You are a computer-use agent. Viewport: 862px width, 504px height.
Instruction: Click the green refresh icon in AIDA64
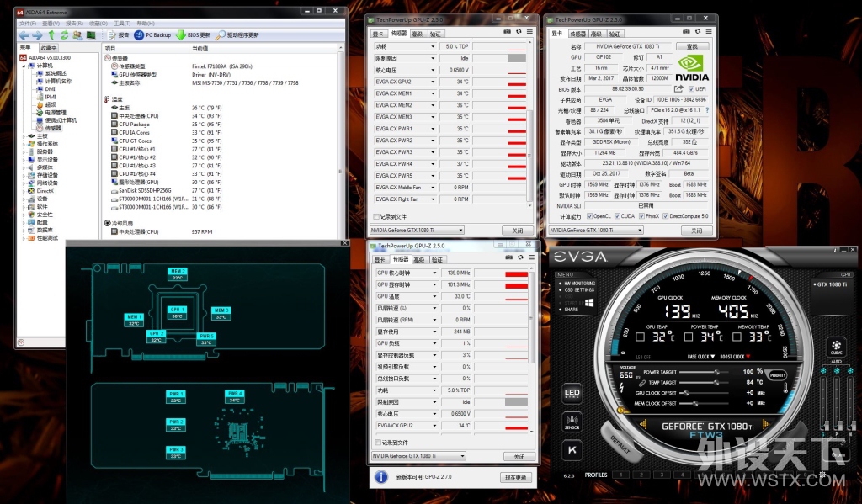point(64,35)
